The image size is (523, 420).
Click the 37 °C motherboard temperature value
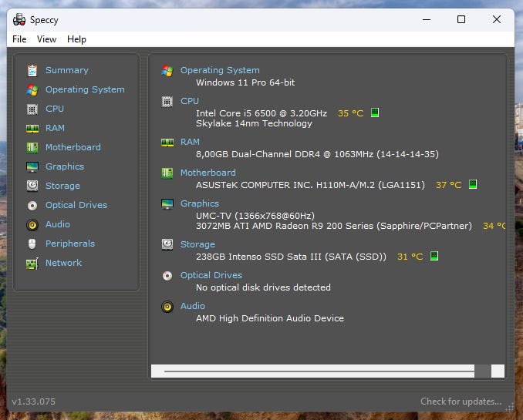pyautogui.click(x=449, y=185)
